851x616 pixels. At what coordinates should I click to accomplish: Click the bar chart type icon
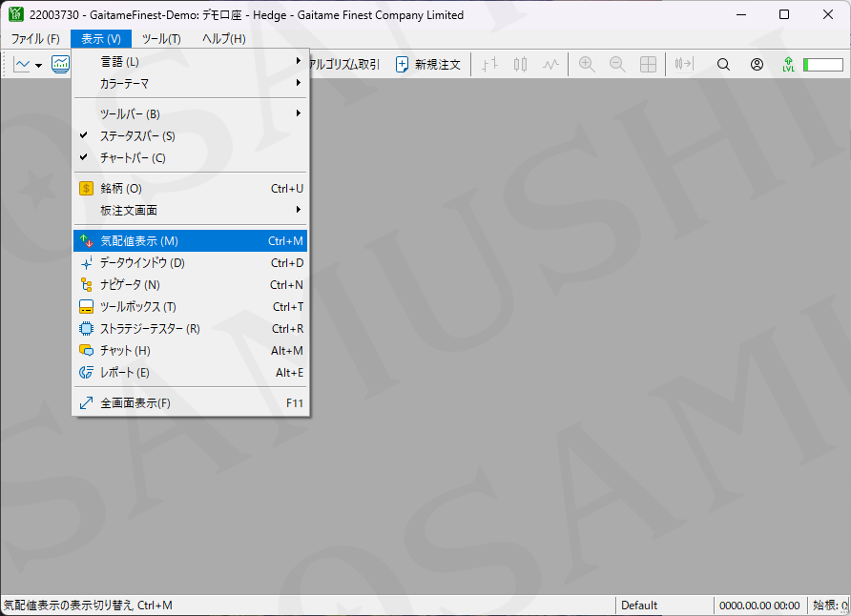click(x=489, y=65)
